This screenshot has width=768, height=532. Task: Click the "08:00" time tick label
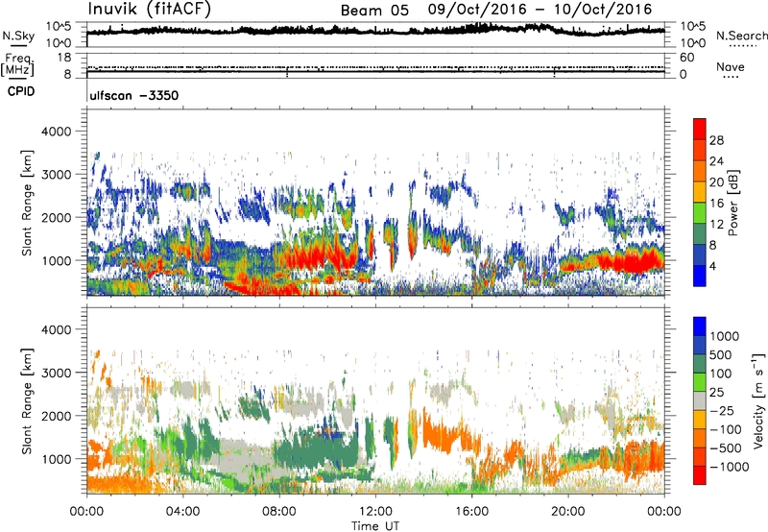click(278, 512)
